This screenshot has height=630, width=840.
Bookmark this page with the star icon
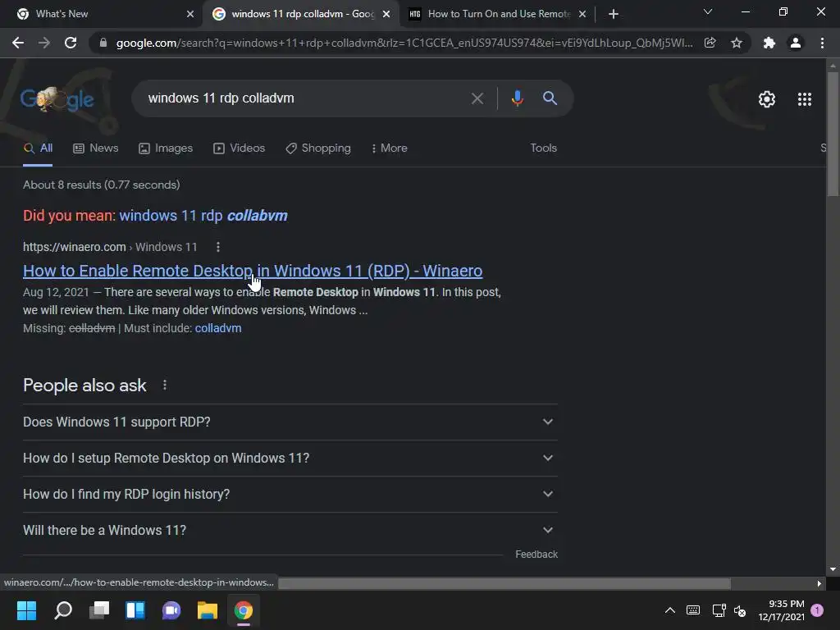[x=737, y=43]
